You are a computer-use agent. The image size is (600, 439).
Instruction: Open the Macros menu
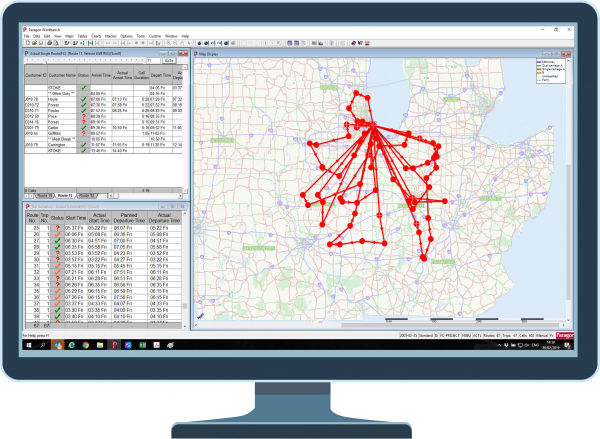[x=111, y=36]
